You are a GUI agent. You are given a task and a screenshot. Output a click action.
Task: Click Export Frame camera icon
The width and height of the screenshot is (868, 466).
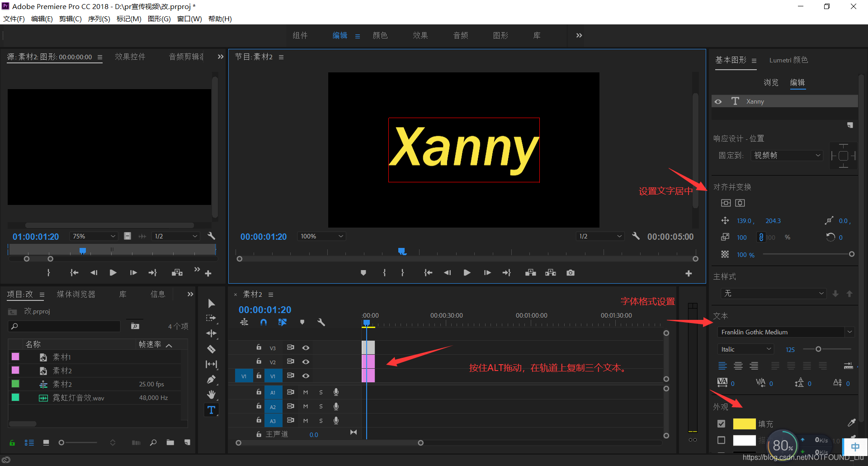pos(571,273)
